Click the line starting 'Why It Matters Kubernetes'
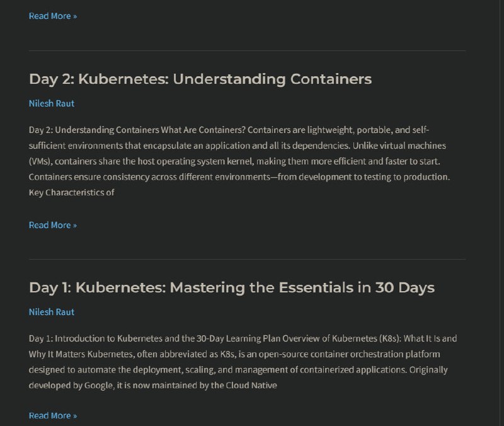 coord(234,354)
